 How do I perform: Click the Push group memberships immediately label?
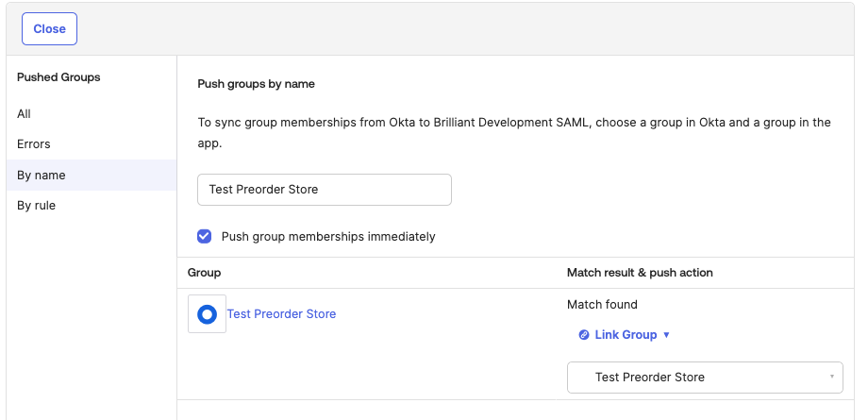[x=328, y=237]
